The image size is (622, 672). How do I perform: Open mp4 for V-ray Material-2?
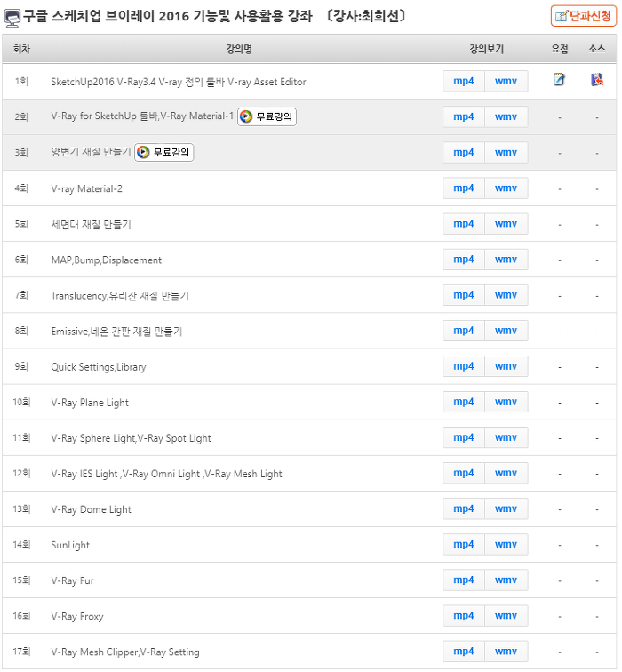point(464,188)
